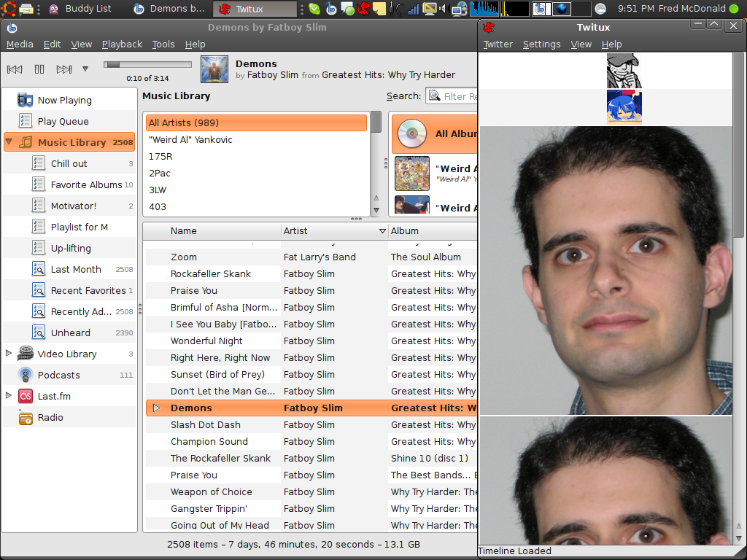Click All Albums disc icon entry
Viewport: 747px width, 560px height.
pyautogui.click(x=411, y=134)
